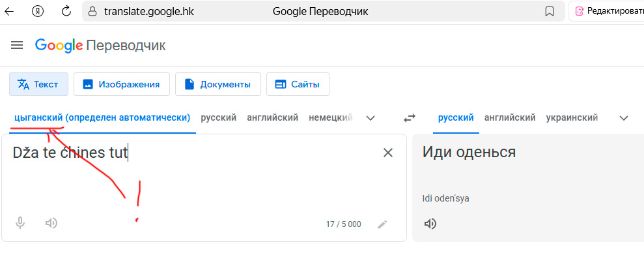644x255 pixels.
Task: Start voice input with the microphone icon
Action: tap(20, 223)
